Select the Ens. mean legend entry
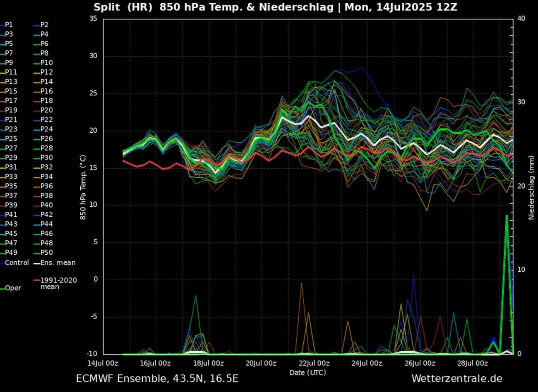The width and height of the screenshot is (538, 392). tap(57, 263)
